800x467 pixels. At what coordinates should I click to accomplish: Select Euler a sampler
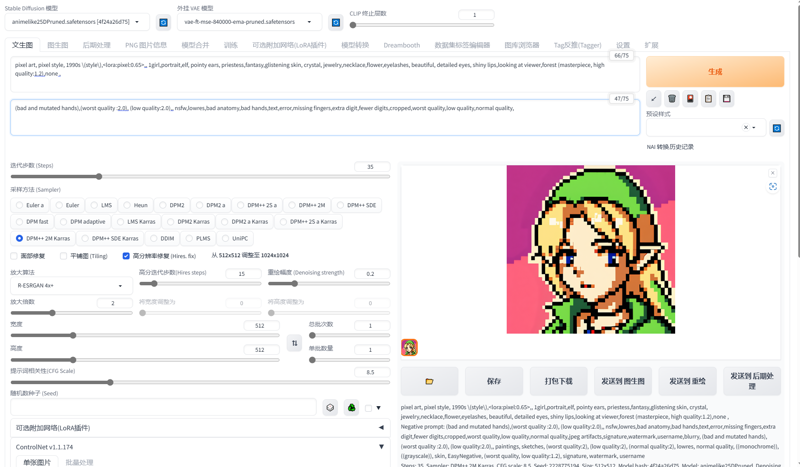coord(30,205)
